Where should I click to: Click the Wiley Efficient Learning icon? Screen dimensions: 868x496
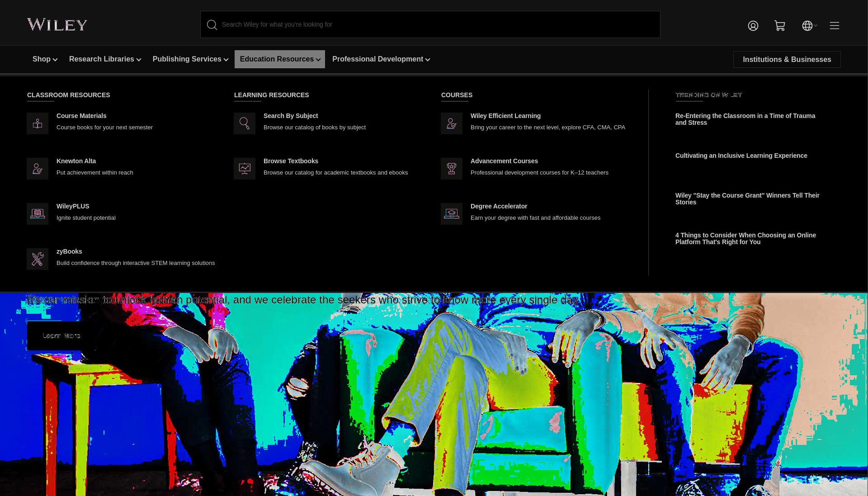pyautogui.click(x=452, y=123)
